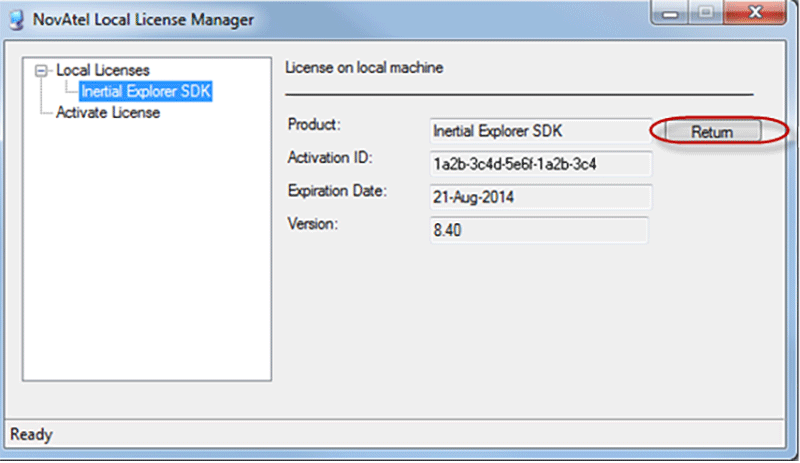Click the NovAtel License Manager title icon

(x=16, y=20)
